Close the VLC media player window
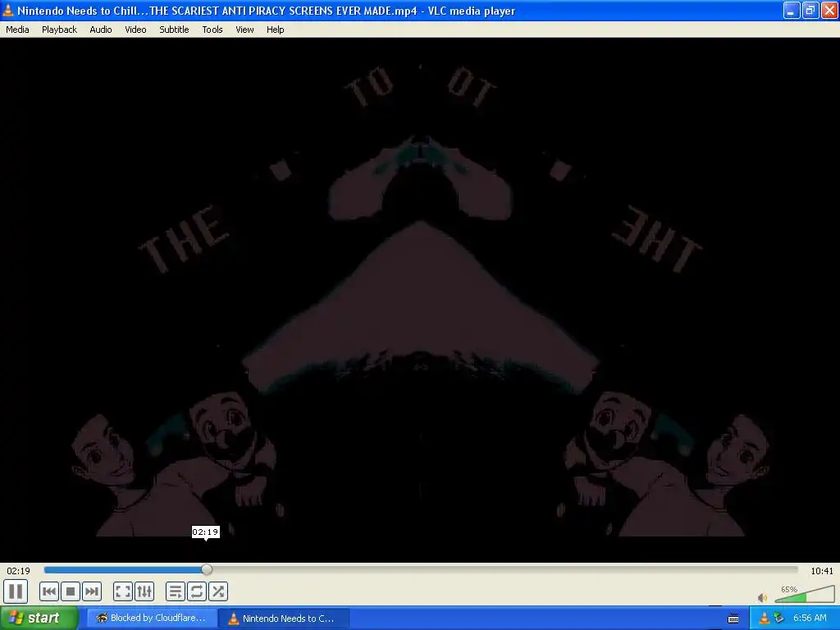The height and width of the screenshot is (630, 840). pyautogui.click(x=829, y=10)
